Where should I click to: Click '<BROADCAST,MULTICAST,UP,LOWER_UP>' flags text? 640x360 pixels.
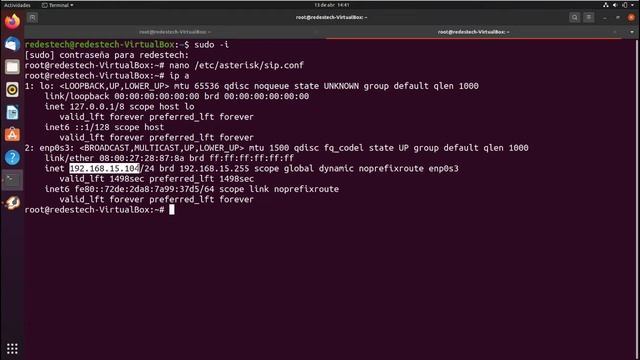tap(162, 148)
